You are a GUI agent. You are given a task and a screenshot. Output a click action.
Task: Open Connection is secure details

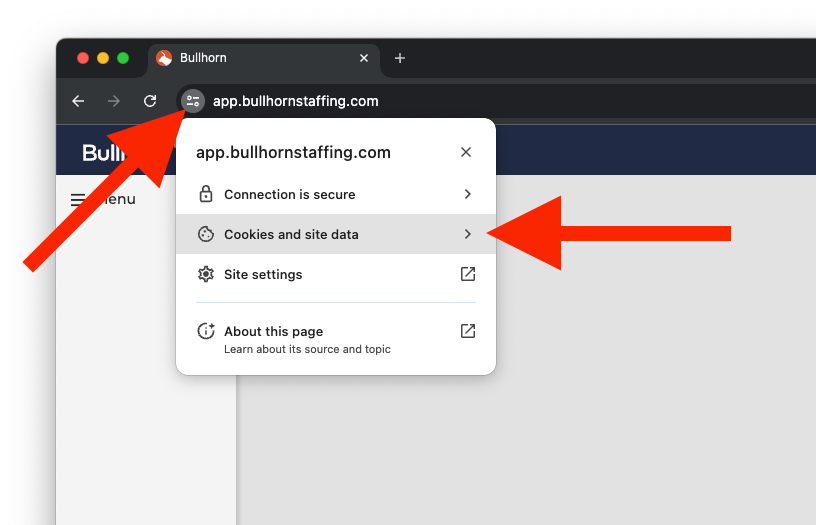(336, 194)
